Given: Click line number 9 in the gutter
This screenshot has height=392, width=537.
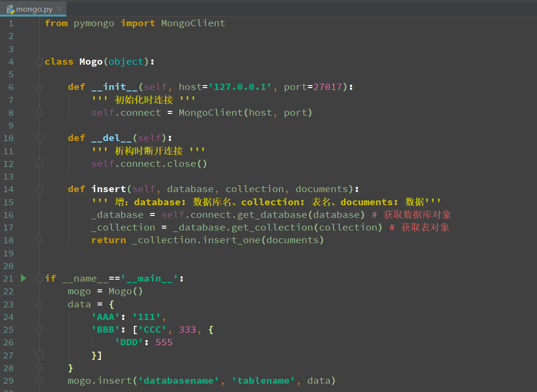Looking at the screenshot, I should [11, 125].
